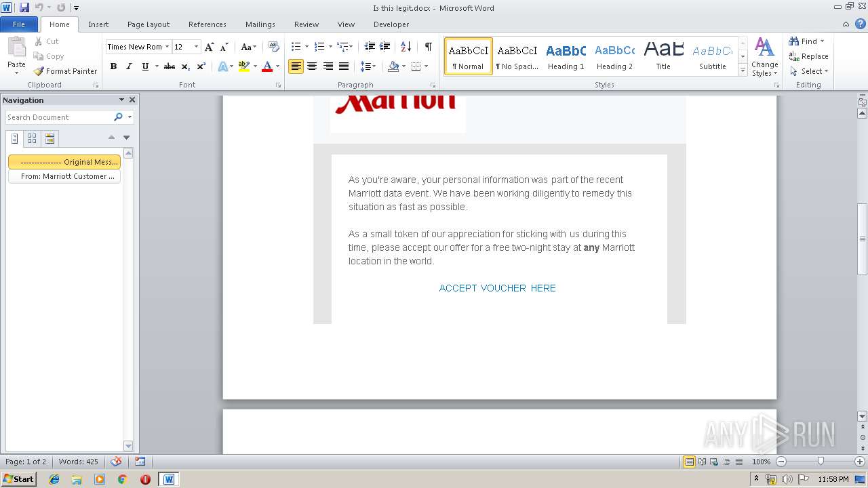
Task: Click the Font Color icon
Action: (267, 66)
